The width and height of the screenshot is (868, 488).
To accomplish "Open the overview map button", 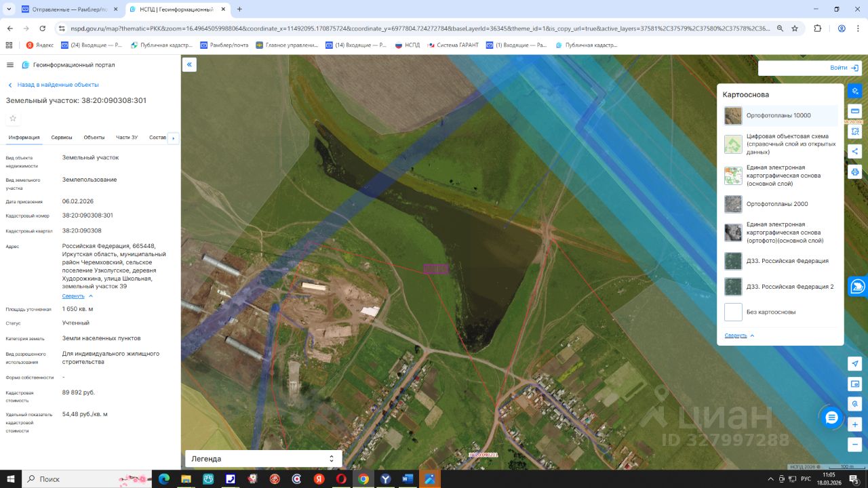I will tap(855, 384).
